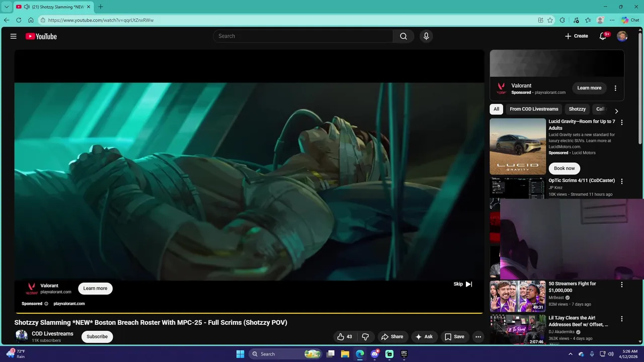644x362 pixels.
Task: Show hidden system tray icons
Action: click(570, 354)
